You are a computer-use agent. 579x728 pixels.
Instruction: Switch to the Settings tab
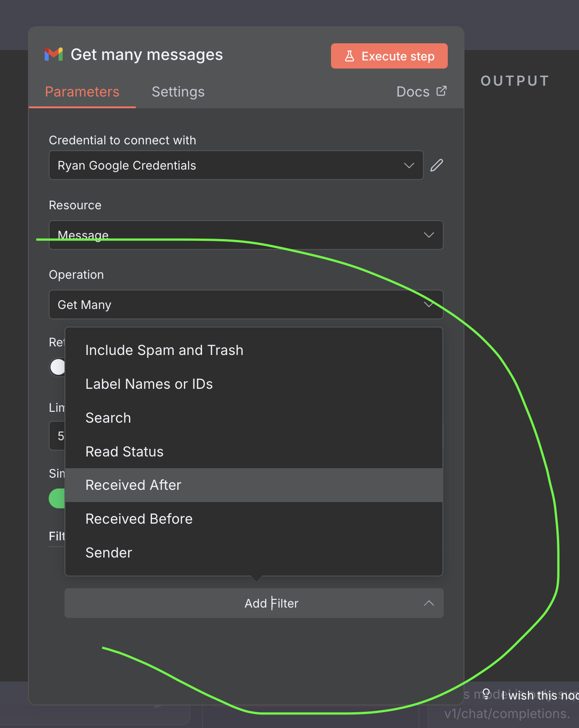[178, 92]
